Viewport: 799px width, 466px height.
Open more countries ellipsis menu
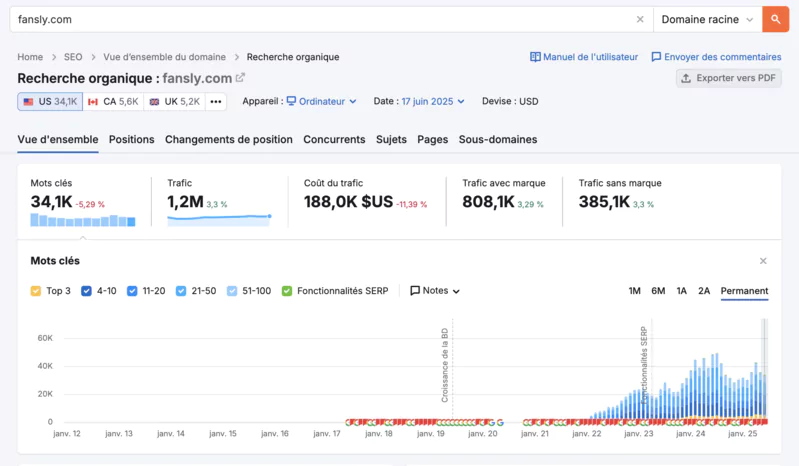coord(216,101)
